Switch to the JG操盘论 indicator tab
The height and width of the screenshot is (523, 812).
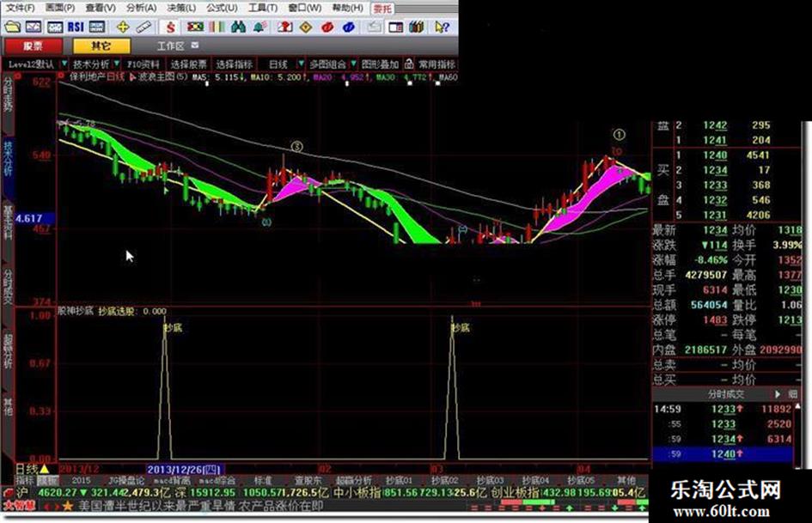coord(126,481)
